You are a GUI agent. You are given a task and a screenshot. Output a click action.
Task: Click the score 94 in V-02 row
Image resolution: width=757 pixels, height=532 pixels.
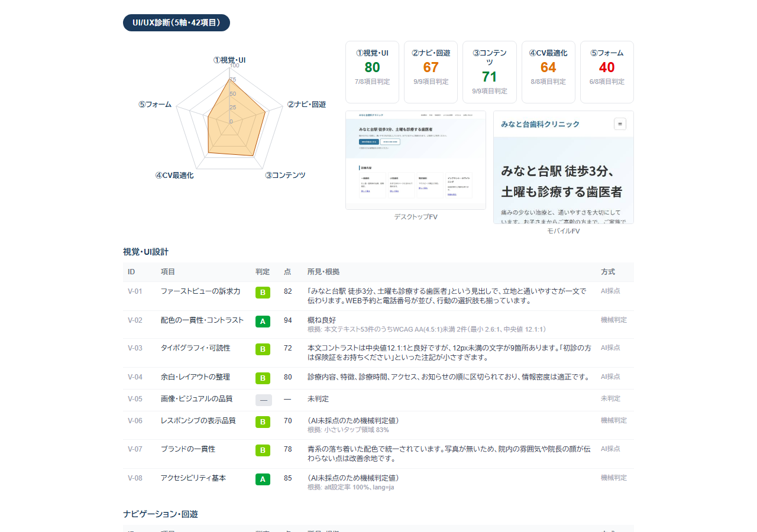click(288, 320)
